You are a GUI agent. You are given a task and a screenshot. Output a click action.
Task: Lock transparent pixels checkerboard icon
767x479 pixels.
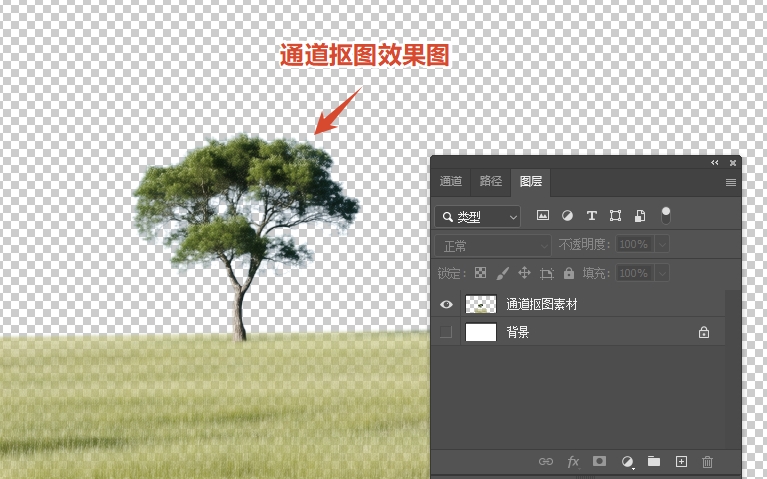480,273
